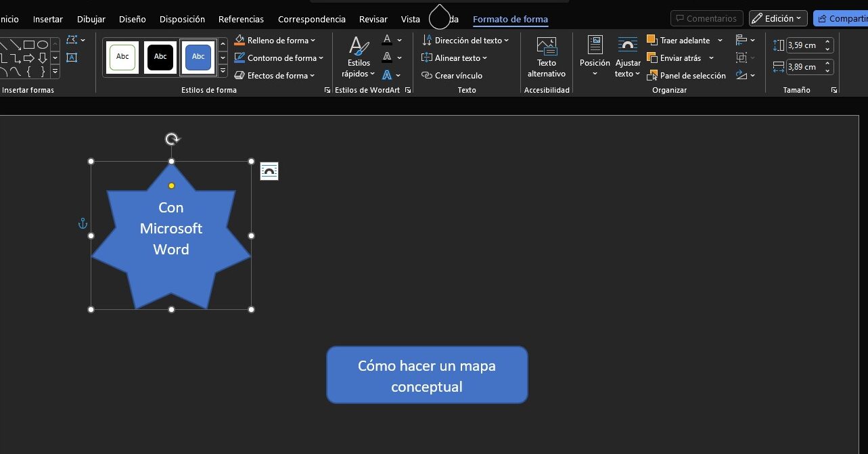Open Alinear texto options
Viewport: 868px width, 454px height.
pyautogui.click(x=455, y=58)
